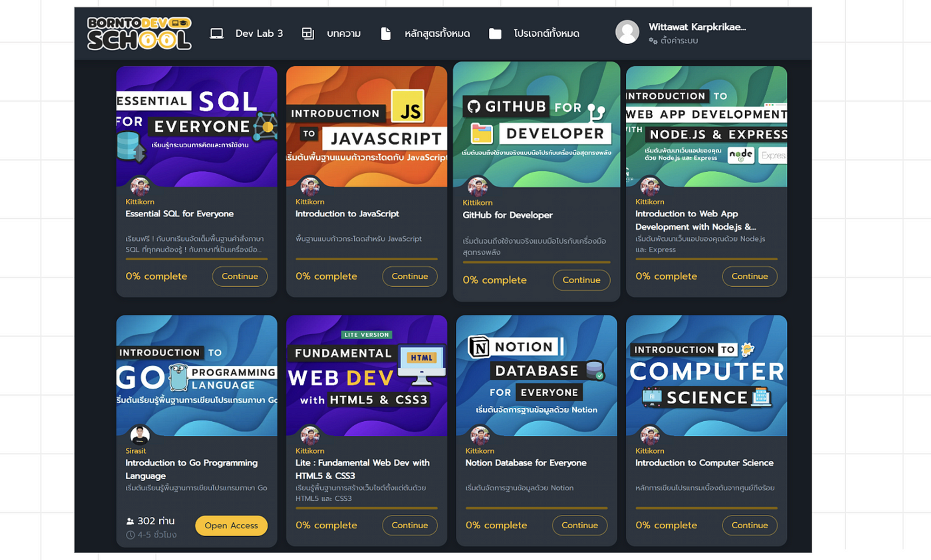Click progress bar on JavaScript card
The width and height of the screenshot is (931, 560).
[x=366, y=259]
